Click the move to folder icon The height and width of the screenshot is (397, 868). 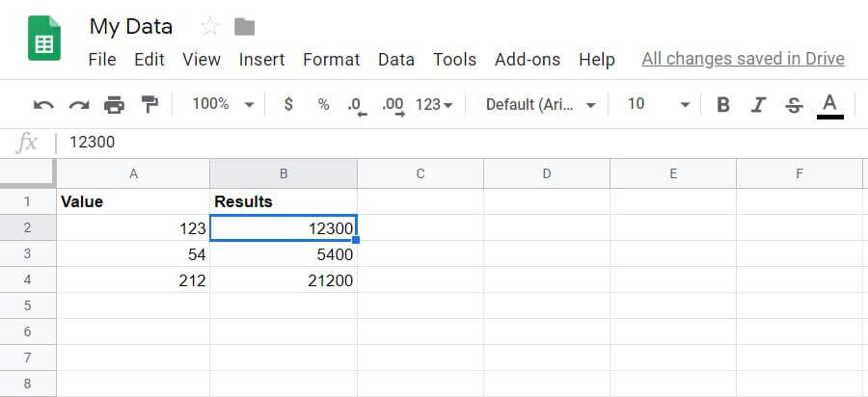[244, 26]
